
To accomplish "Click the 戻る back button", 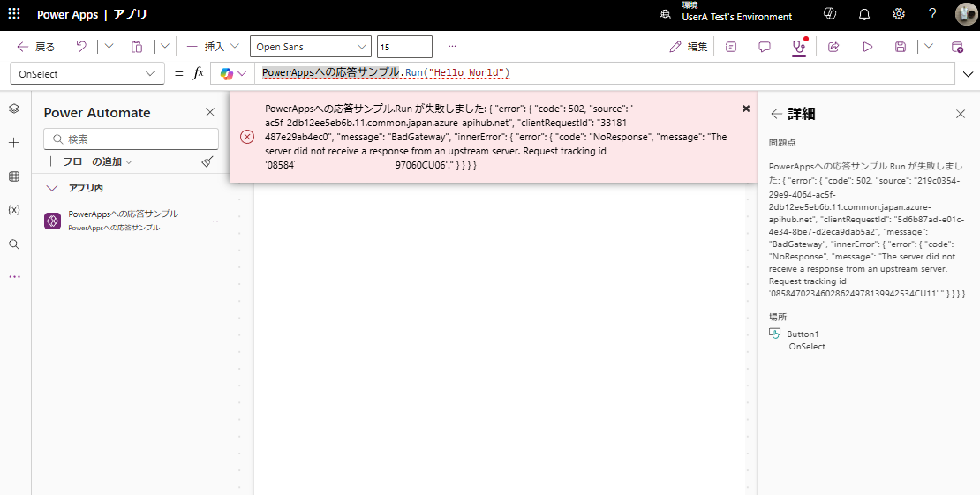I will click(x=36, y=47).
